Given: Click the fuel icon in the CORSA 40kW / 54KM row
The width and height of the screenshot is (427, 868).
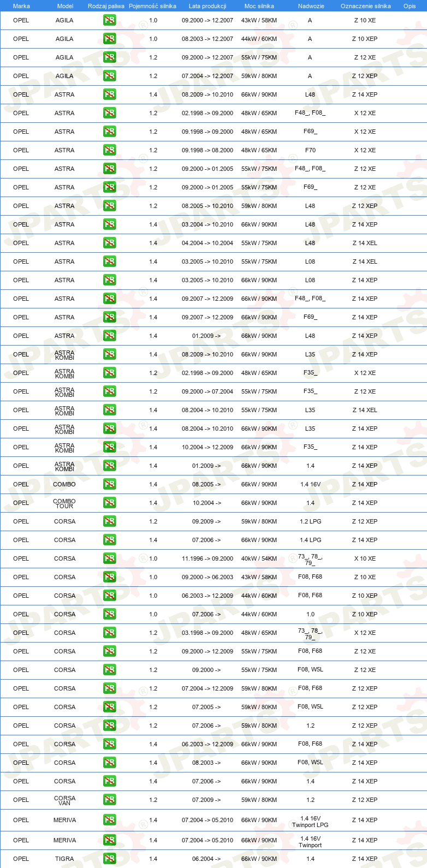Looking at the screenshot, I should [x=109, y=558].
